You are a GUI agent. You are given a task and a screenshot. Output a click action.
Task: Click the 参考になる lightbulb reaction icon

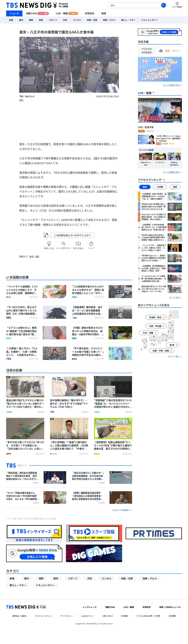[49, 244]
